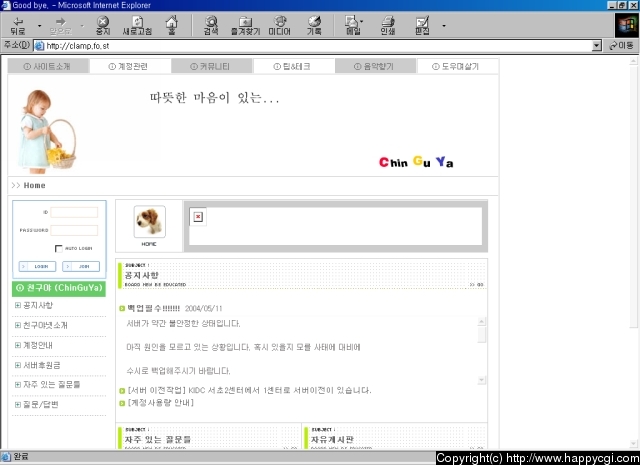
Task: Click the broken image placeholder icon
Action: [x=198, y=217]
